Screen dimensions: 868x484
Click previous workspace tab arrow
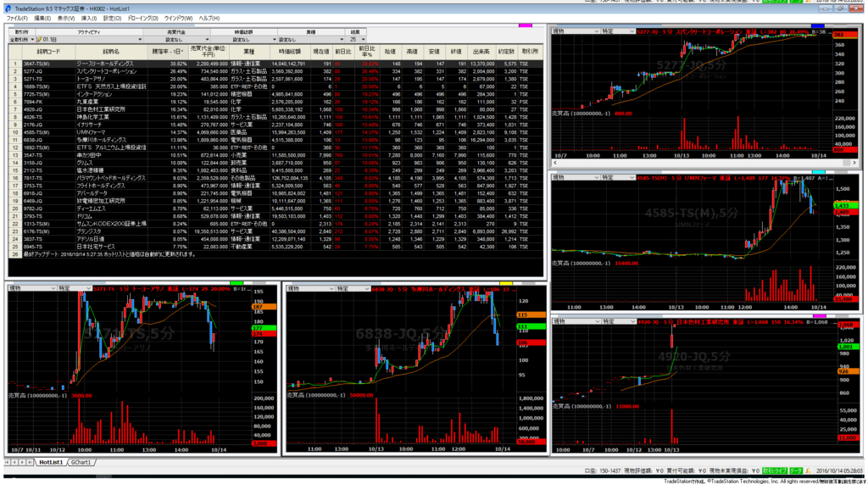click(x=14, y=463)
